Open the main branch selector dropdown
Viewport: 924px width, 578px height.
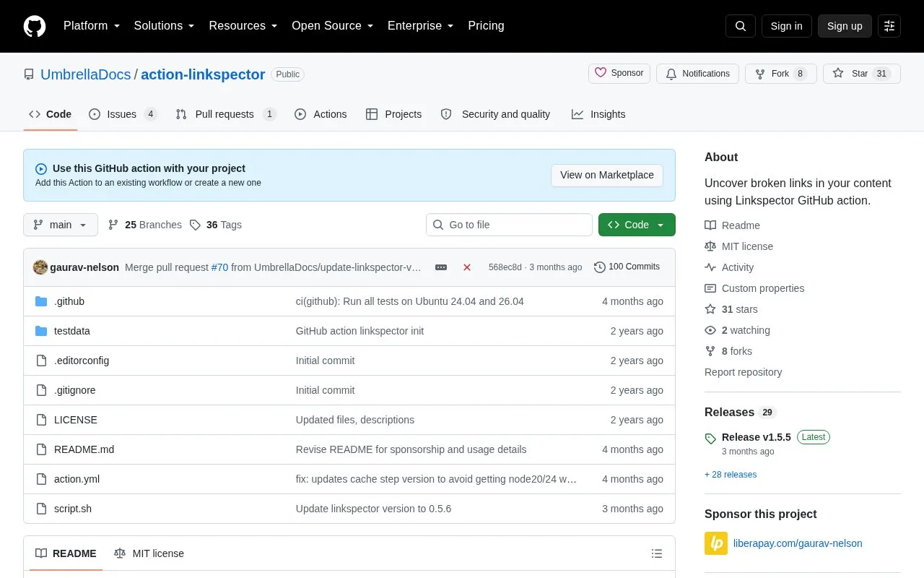pos(61,225)
